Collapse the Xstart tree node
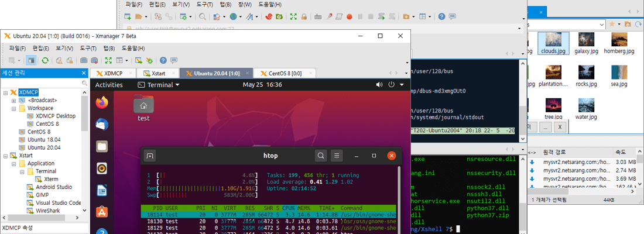 [6, 156]
